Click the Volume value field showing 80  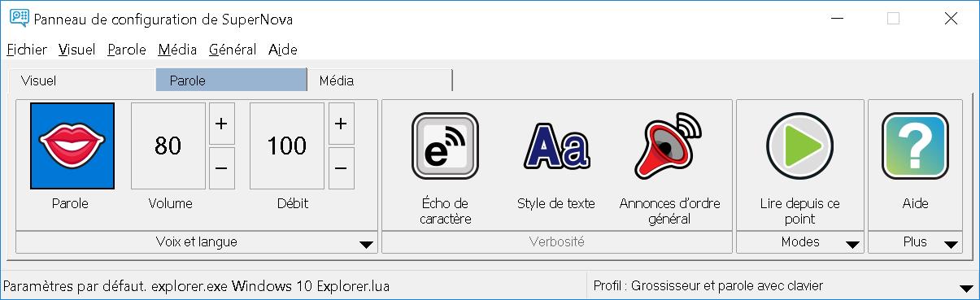coord(168,146)
